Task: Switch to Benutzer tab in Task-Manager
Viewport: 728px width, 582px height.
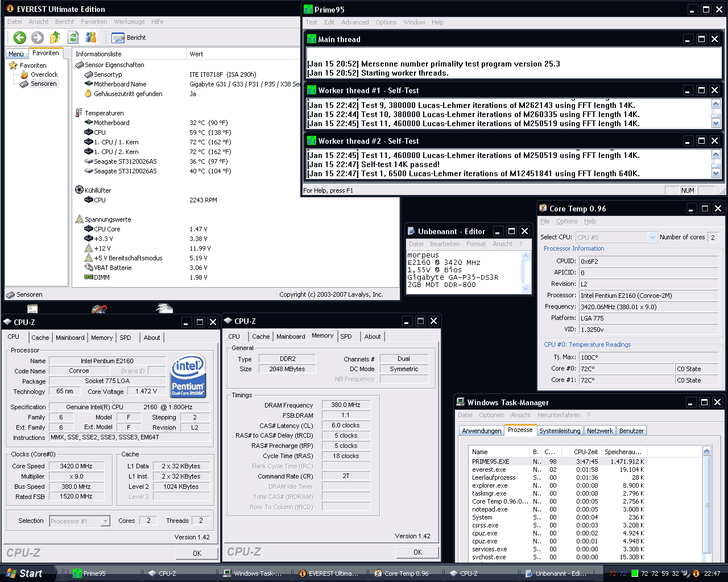Action: click(631, 431)
